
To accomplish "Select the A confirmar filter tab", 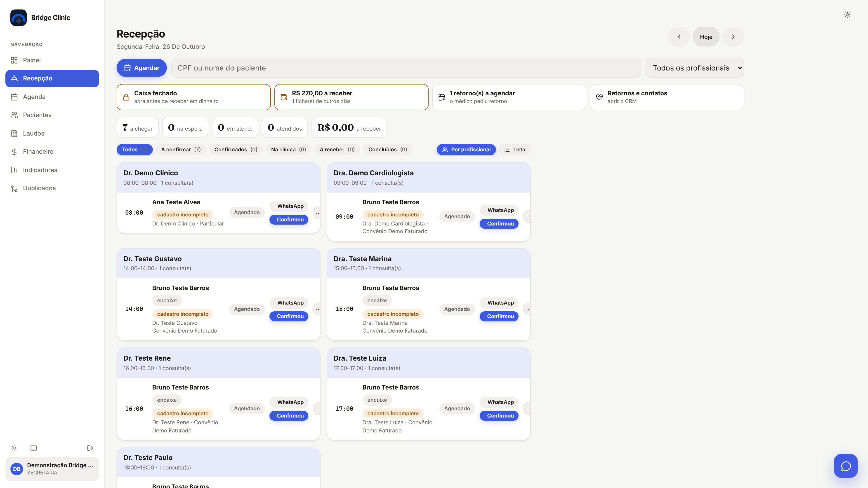I will (x=181, y=150).
